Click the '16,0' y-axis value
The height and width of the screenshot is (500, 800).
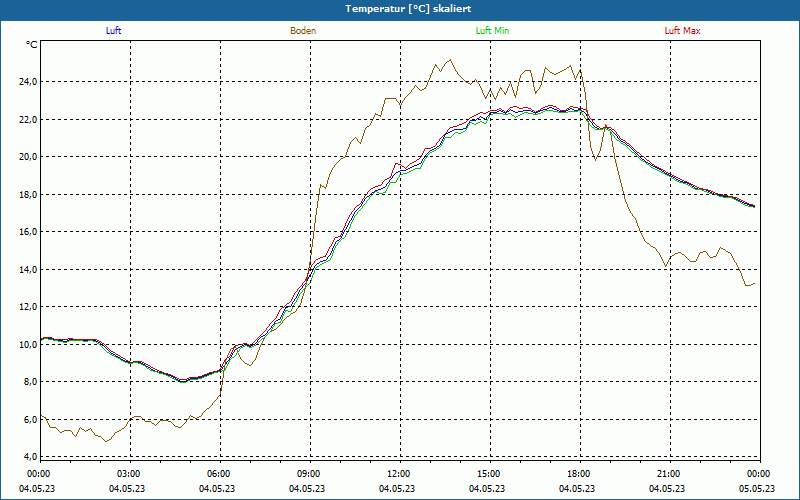click(x=29, y=232)
